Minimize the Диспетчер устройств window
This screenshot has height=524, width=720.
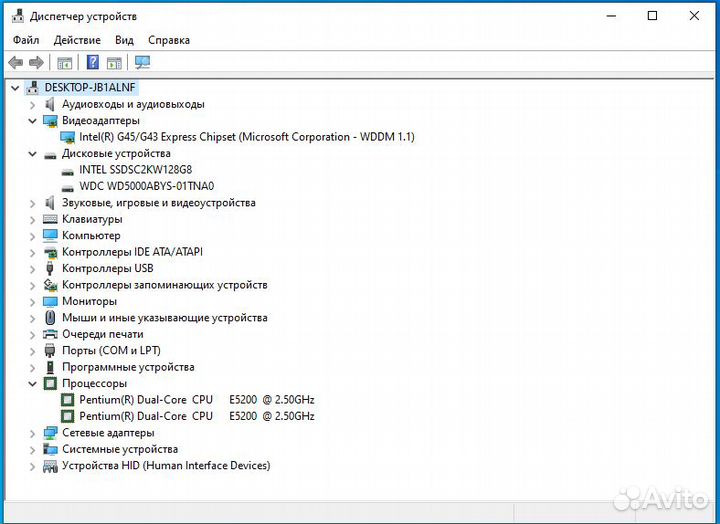(x=611, y=16)
